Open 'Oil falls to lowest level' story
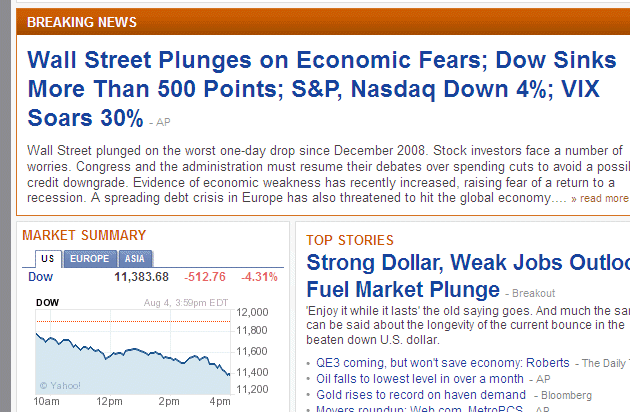This screenshot has width=630, height=412. (419, 379)
